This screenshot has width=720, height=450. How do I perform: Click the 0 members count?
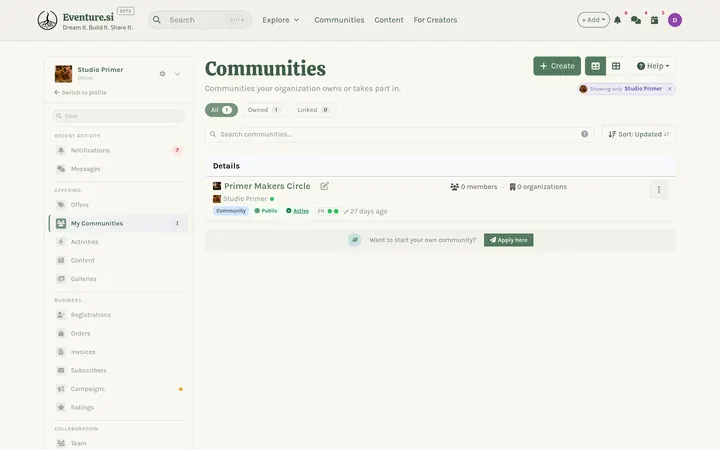click(x=474, y=187)
